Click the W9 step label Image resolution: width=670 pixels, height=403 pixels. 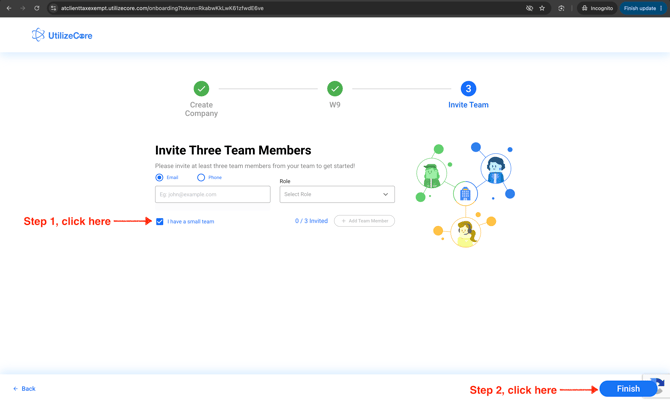(x=335, y=105)
